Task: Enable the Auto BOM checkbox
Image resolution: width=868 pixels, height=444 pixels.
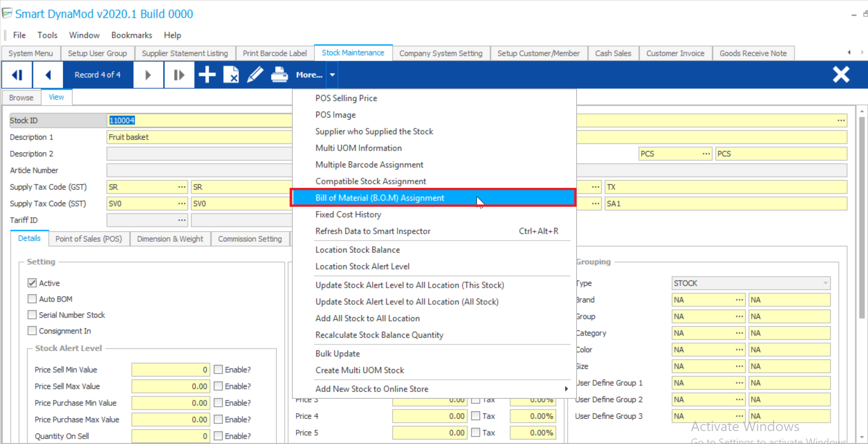Action: 32,299
